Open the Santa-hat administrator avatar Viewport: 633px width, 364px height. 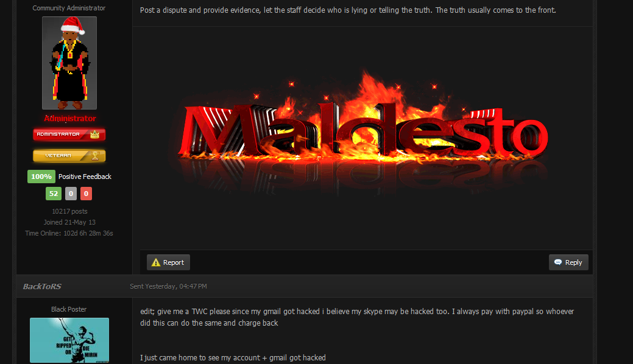coord(69,63)
